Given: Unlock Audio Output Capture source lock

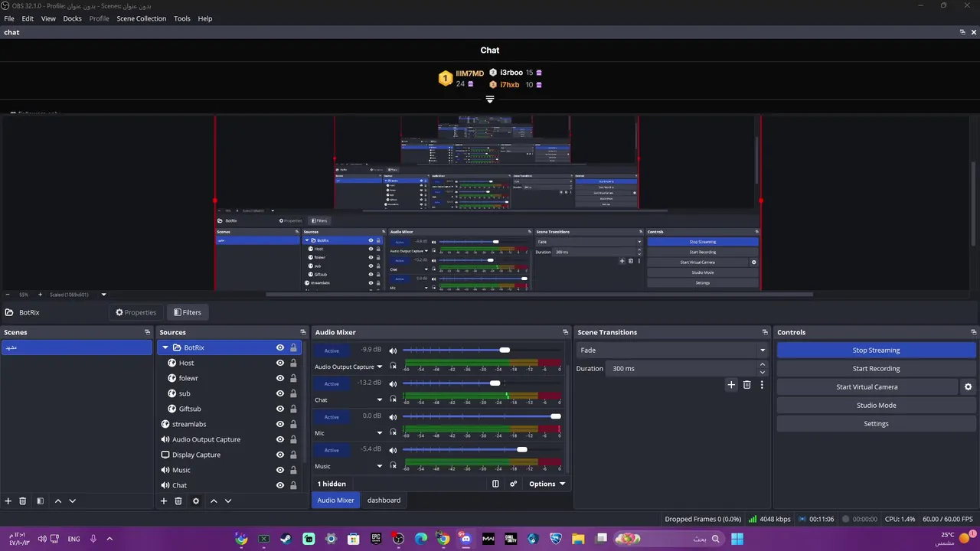Looking at the screenshot, I should (x=293, y=439).
